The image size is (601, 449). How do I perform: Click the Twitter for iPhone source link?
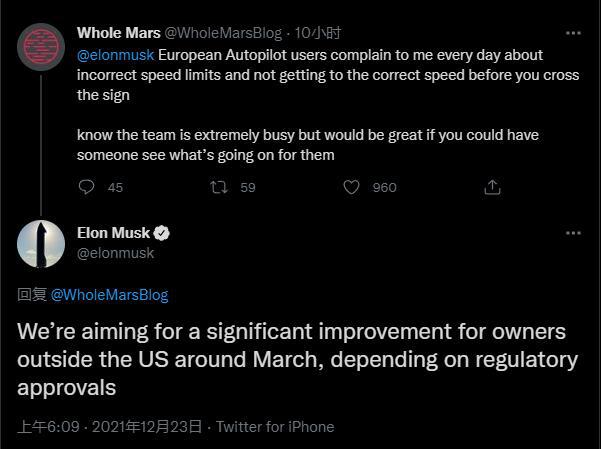[x=275, y=427]
